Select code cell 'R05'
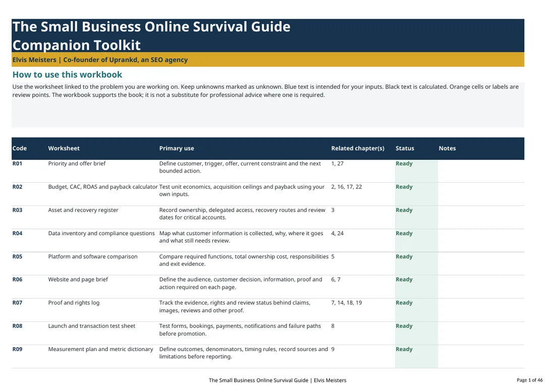 pos(17,256)
